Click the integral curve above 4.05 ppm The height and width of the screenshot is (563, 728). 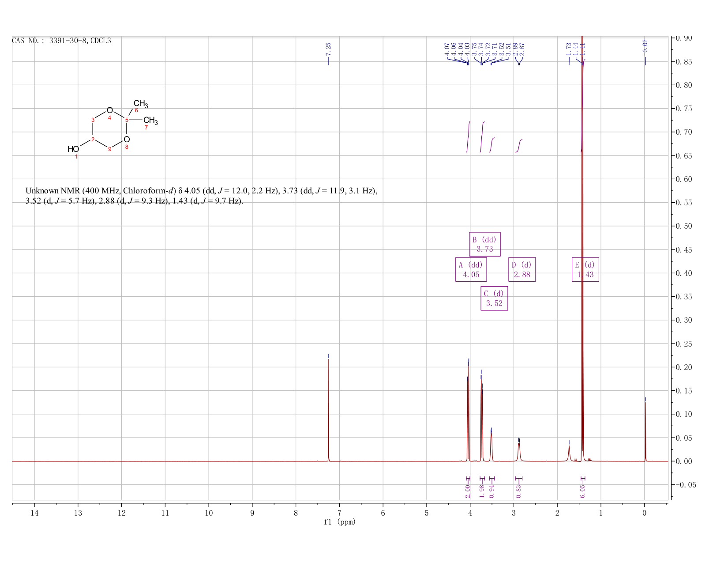coord(468,137)
